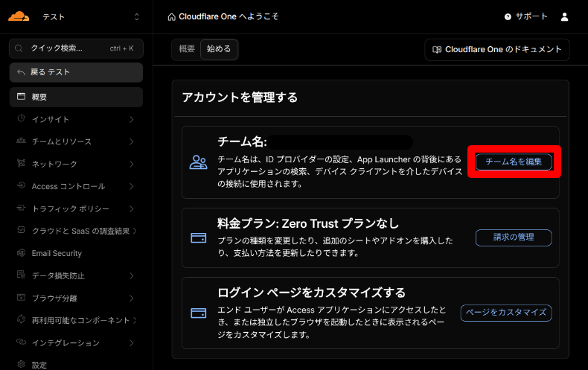The height and width of the screenshot is (370, 588).
Task: Open クラウドと SaaS の調査結果 item
Action: 76,231
